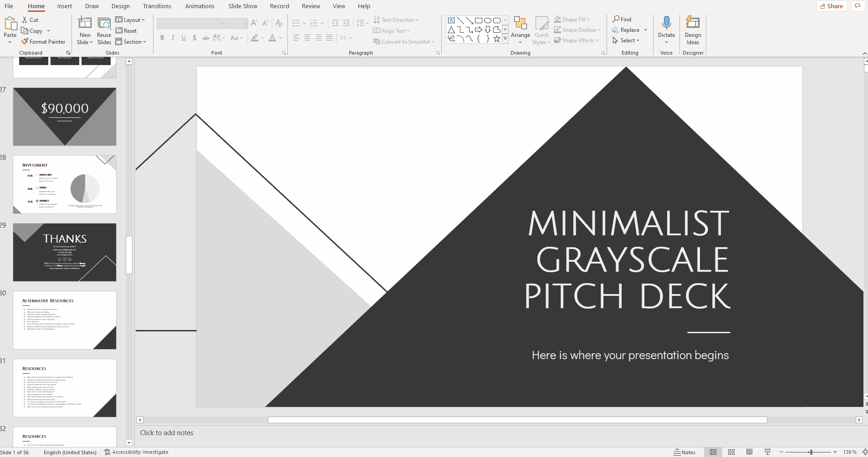This screenshot has height=457, width=868.
Task: Click the zoom slider handle
Action: coord(811,452)
